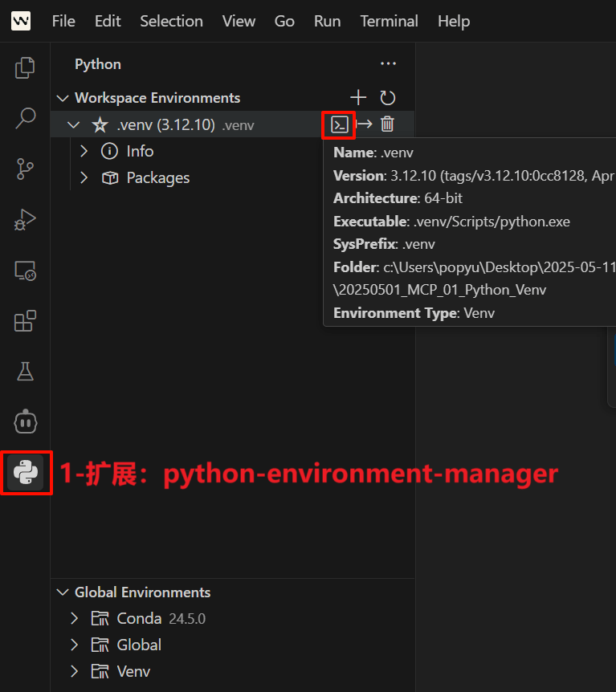Open the Edit menu

coord(108,21)
